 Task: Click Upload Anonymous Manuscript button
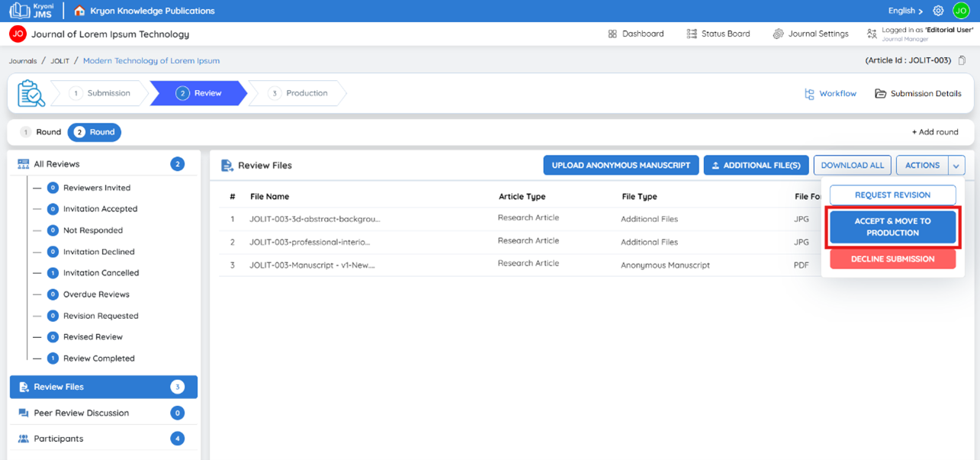(x=621, y=166)
